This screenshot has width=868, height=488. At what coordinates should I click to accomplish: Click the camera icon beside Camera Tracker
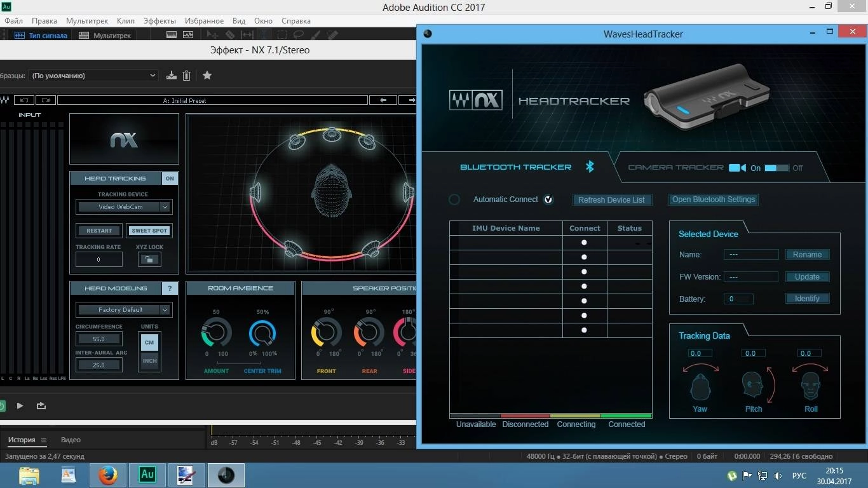click(737, 168)
